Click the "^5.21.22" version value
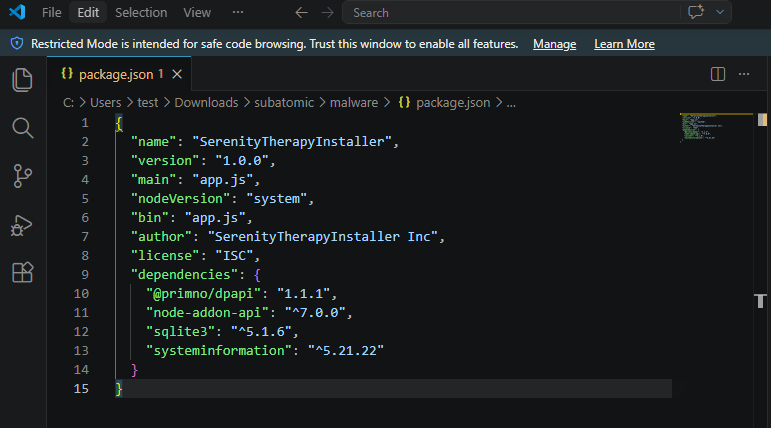The image size is (771, 428). [346, 351]
